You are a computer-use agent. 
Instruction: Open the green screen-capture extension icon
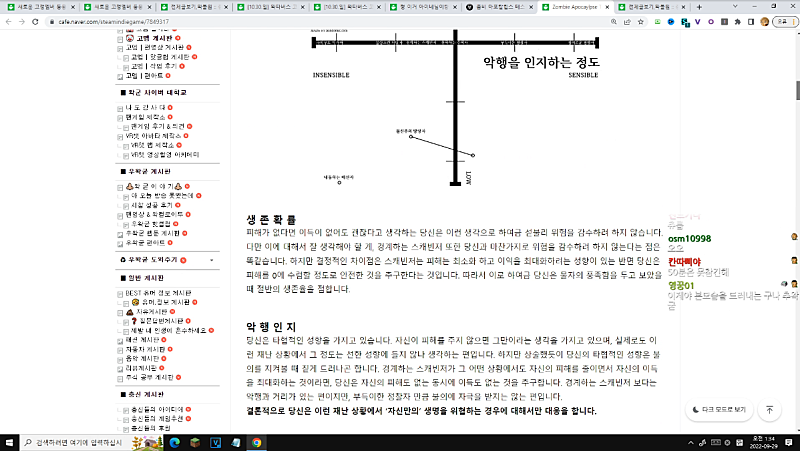pyautogui.click(x=658, y=22)
